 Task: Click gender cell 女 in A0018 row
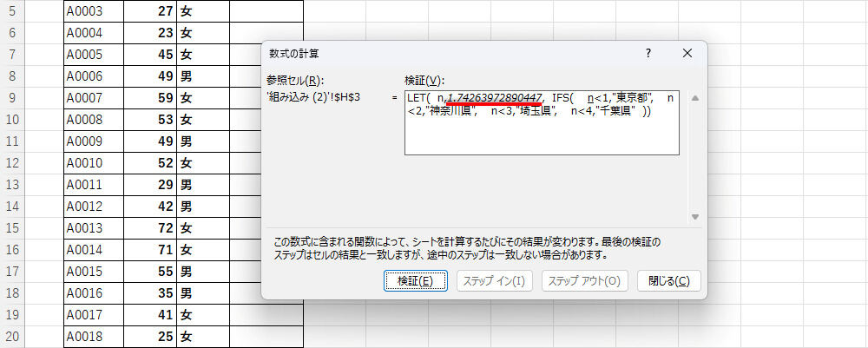(x=202, y=337)
